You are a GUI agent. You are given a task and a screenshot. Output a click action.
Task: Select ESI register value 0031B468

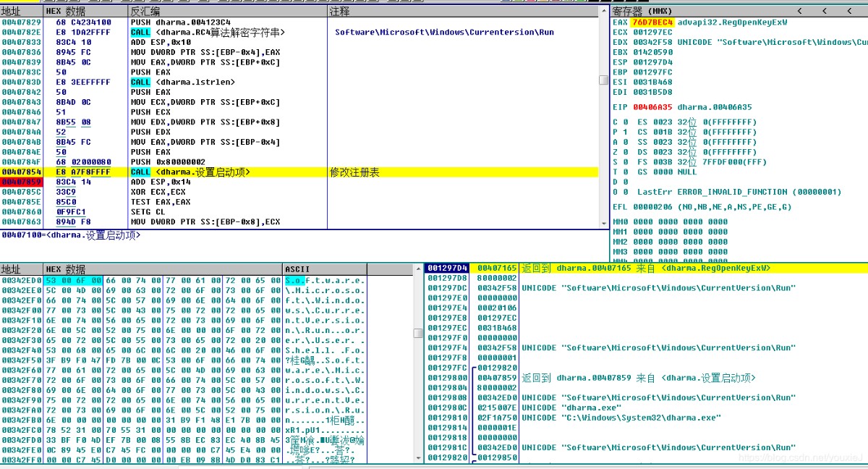652,83
